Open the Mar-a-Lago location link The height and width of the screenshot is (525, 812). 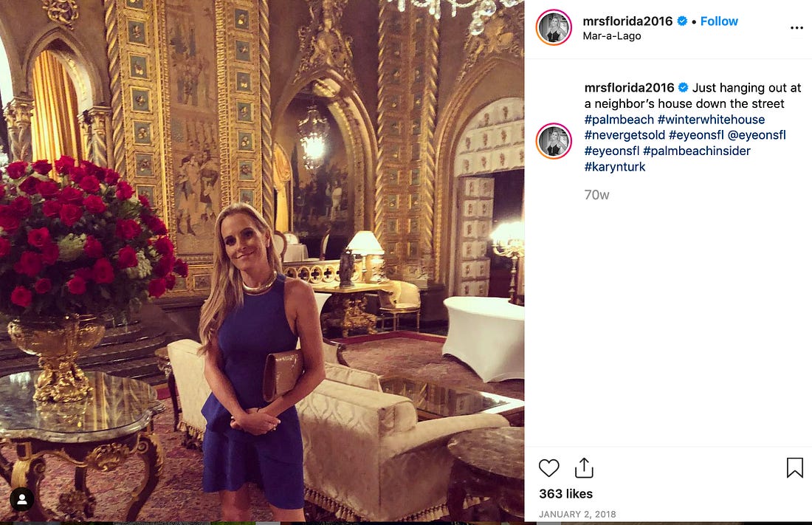coord(612,35)
